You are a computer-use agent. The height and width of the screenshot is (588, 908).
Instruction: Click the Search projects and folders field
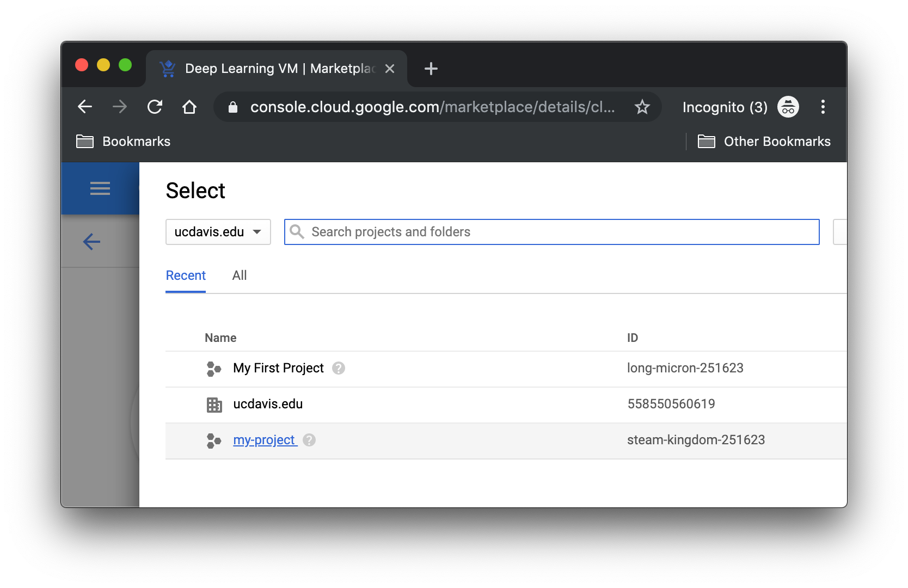552,232
